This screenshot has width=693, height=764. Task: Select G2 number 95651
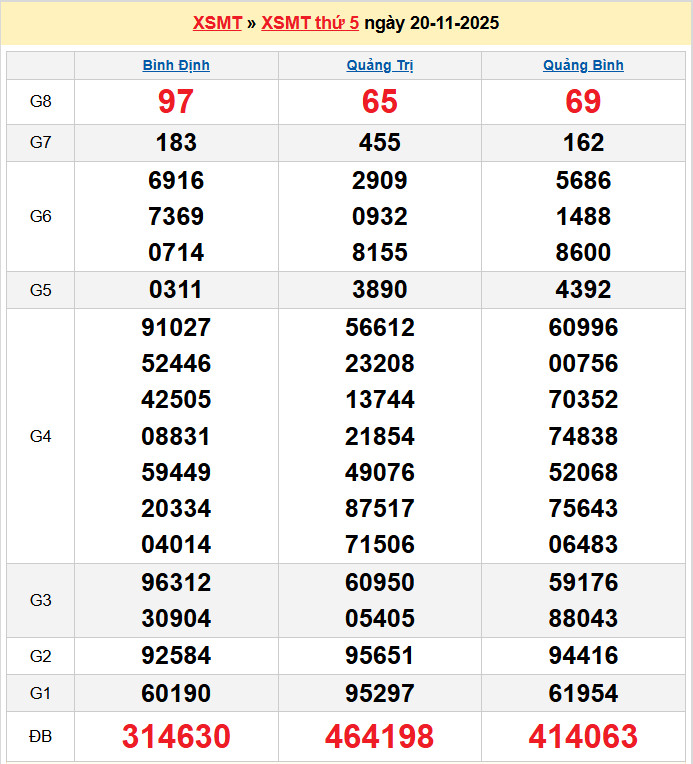click(x=380, y=656)
